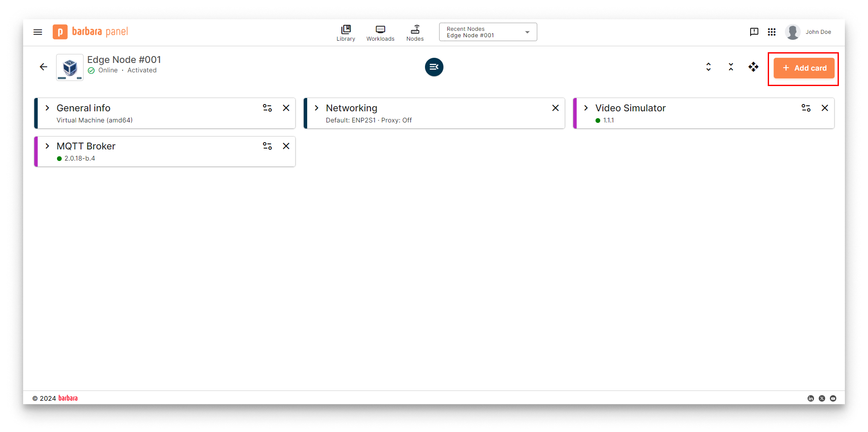This screenshot has height=432, width=868.
Task: Click the collapse all cards icon
Action: 731,67
